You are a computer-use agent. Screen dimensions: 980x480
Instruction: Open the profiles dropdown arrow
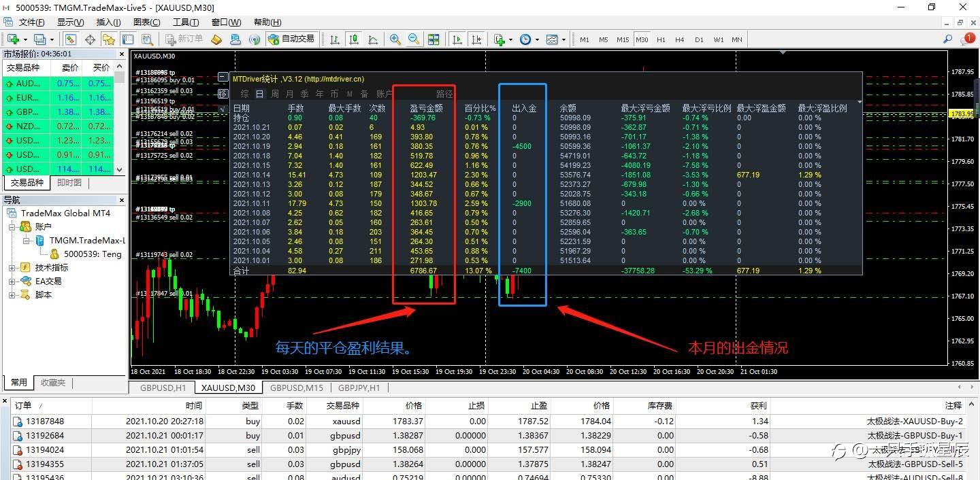52,39
